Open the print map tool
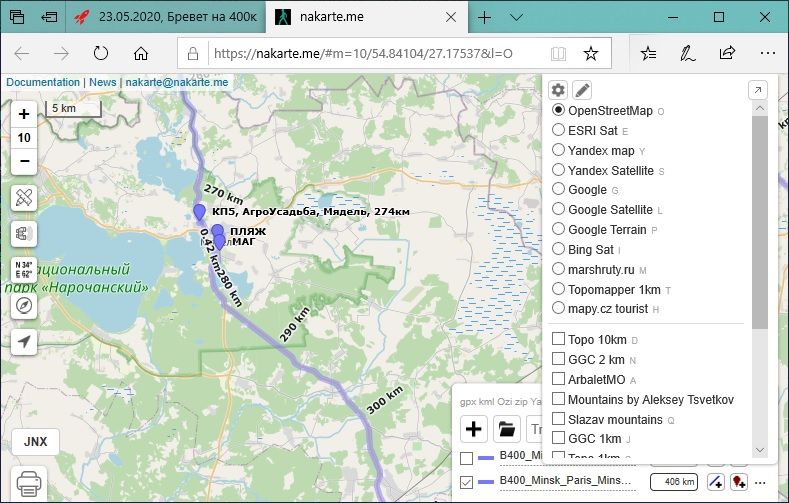This screenshot has width=789, height=503. tap(29, 483)
